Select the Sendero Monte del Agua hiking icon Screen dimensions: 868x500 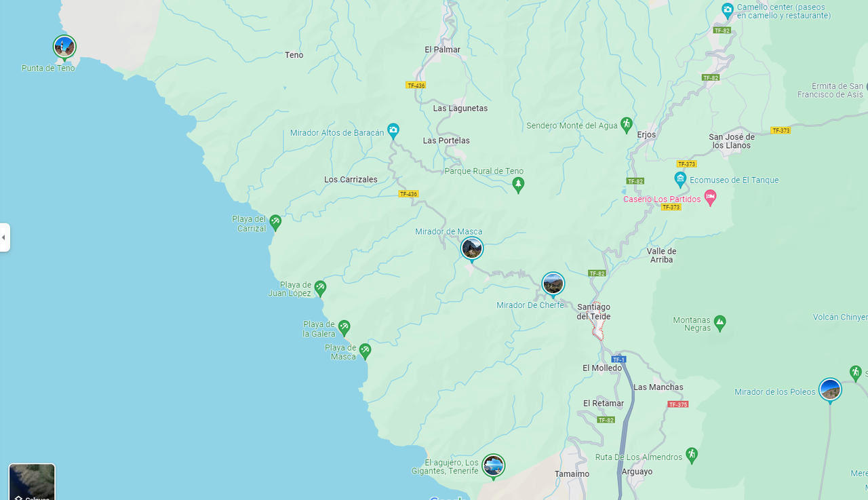627,124
